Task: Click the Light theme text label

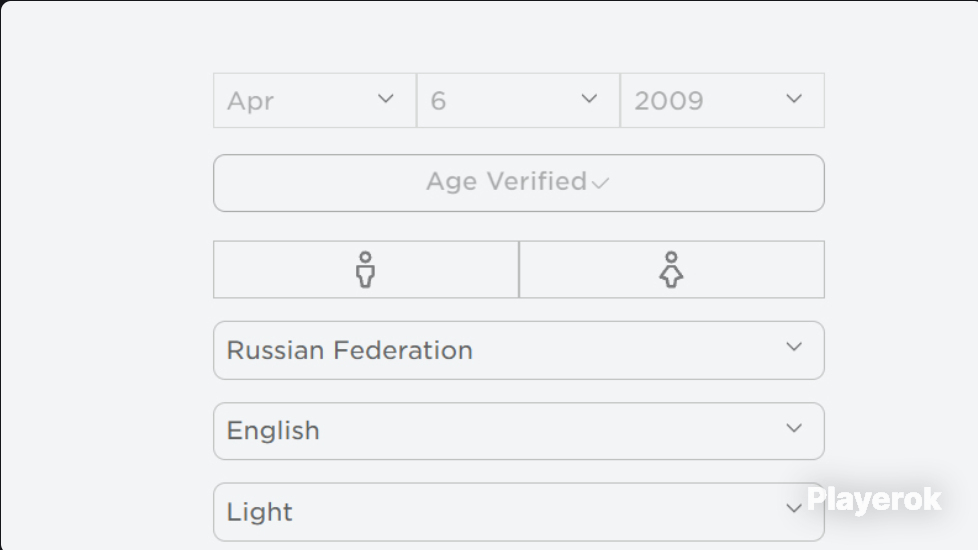Action: [x=259, y=512]
